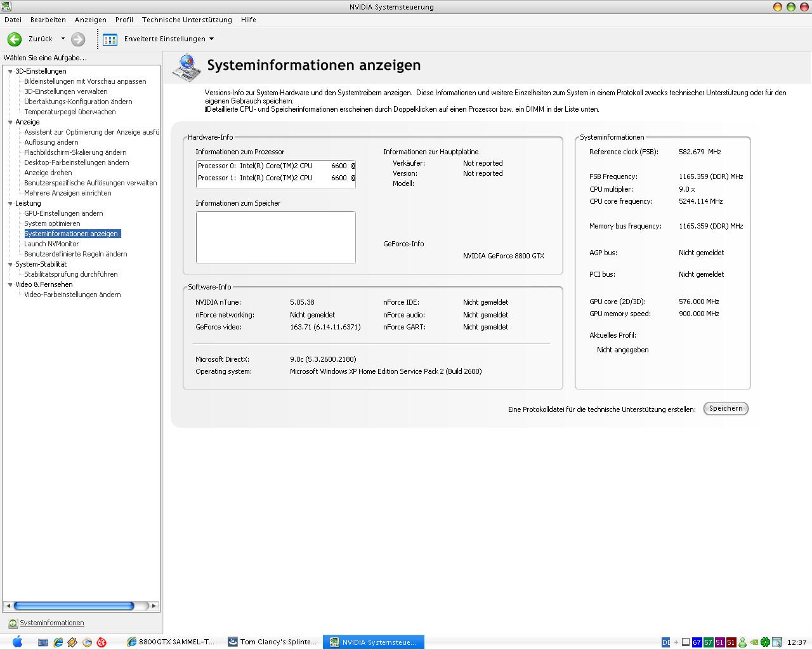Click the green ICQ flower tray icon
This screenshot has height=650, width=812.
click(766, 642)
